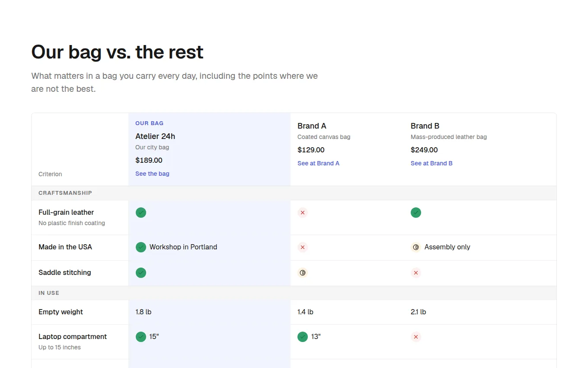The height and width of the screenshot is (368, 588).
Task: Click the Made in the USA row label
Action: click(x=65, y=247)
